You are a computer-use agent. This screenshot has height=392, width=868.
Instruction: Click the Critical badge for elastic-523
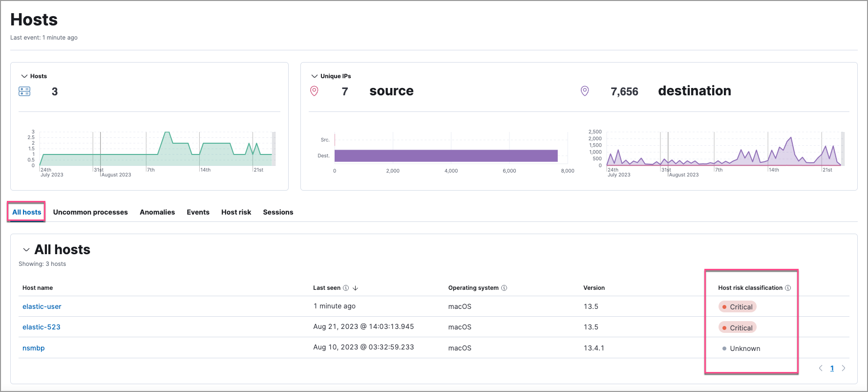(738, 327)
